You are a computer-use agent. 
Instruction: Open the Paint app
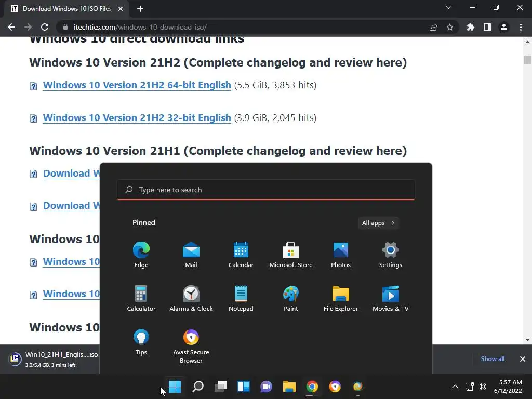291,299
